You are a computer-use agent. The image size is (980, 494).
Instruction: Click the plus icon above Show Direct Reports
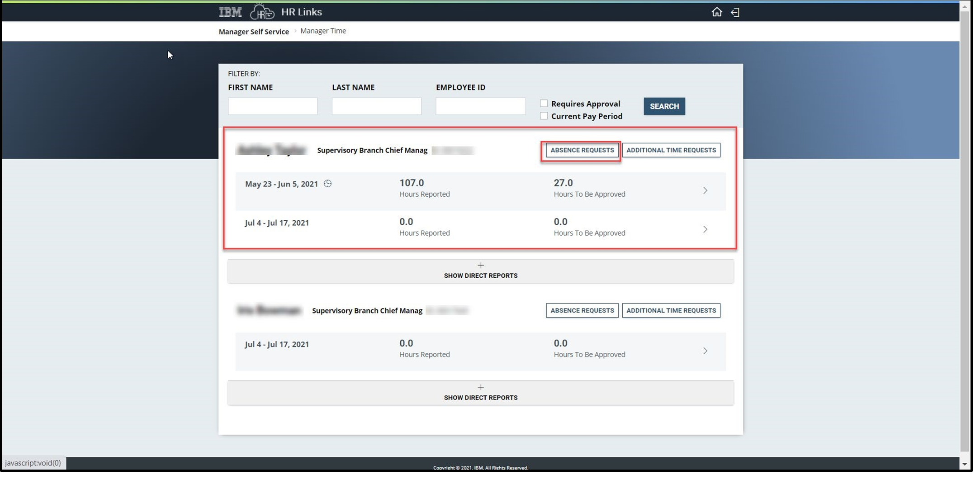point(480,265)
